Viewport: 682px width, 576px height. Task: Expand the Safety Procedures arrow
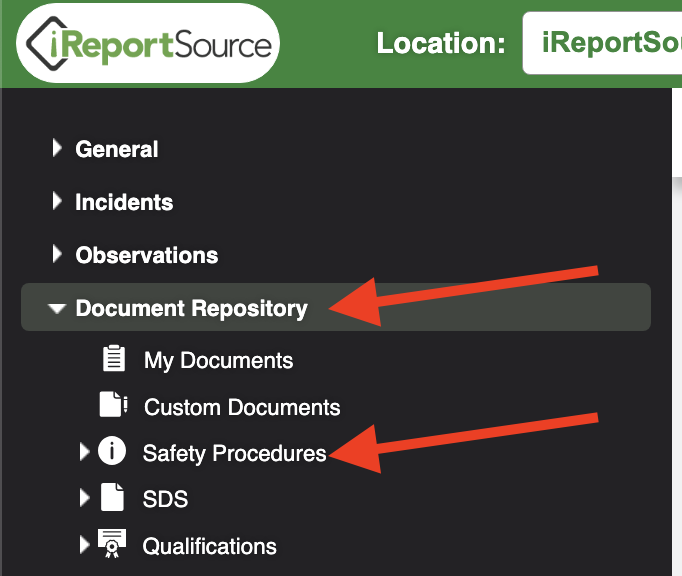(x=85, y=452)
